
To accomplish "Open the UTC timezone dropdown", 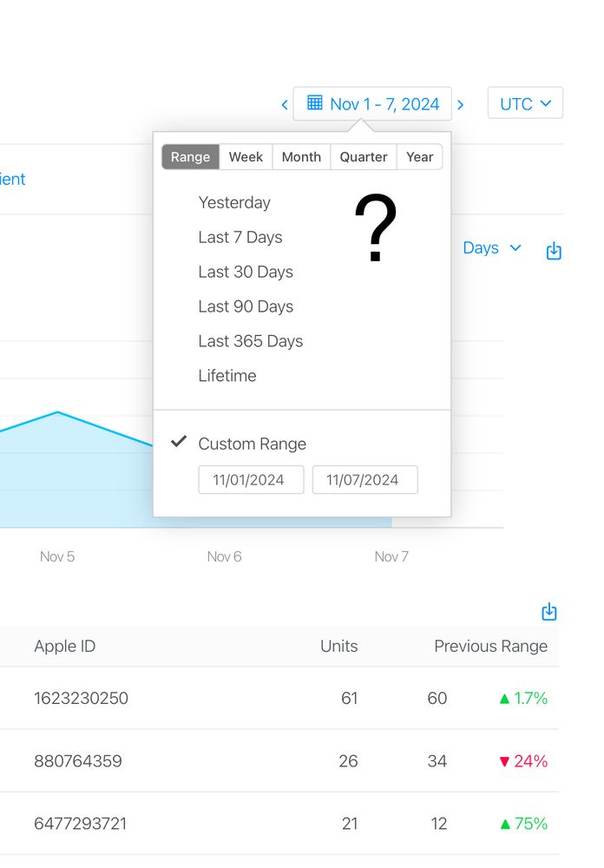I will pyautogui.click(x=525, y=103).
